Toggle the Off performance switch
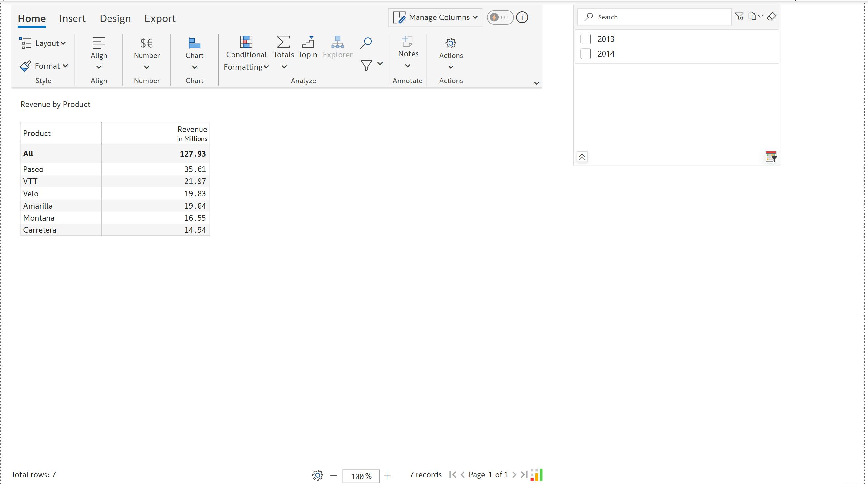The width and height of the screenshot is (868, 484). [500, 17]
